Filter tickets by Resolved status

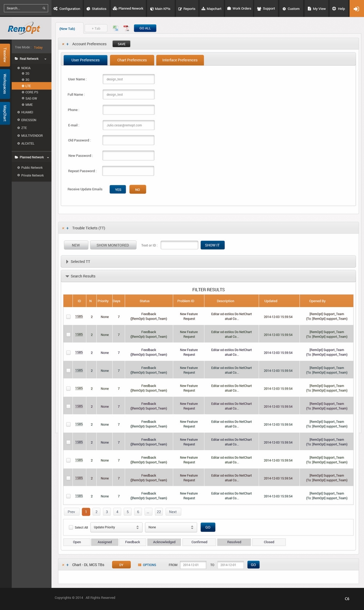234,542
